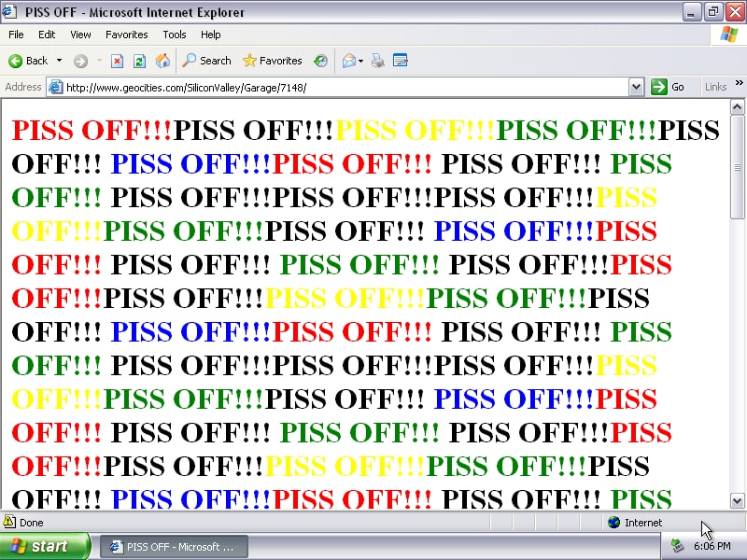Open the Favorites menu in menu bar
This screenshot has width=747, height=560.
click(127, 35)
